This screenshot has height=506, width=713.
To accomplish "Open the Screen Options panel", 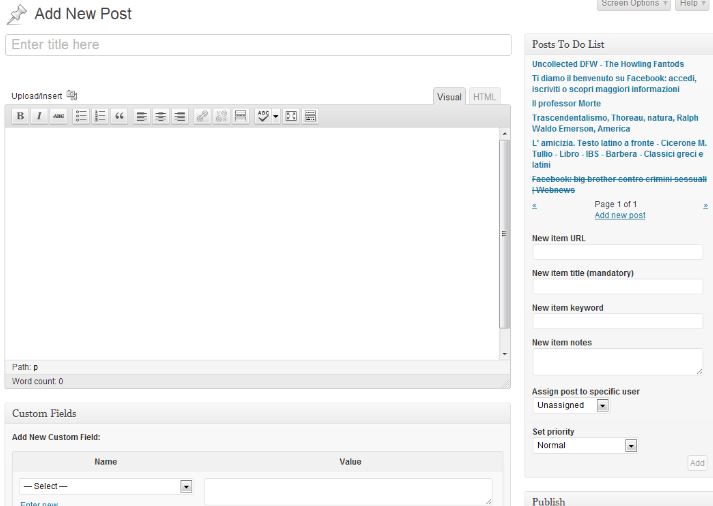I will [633, 4].
